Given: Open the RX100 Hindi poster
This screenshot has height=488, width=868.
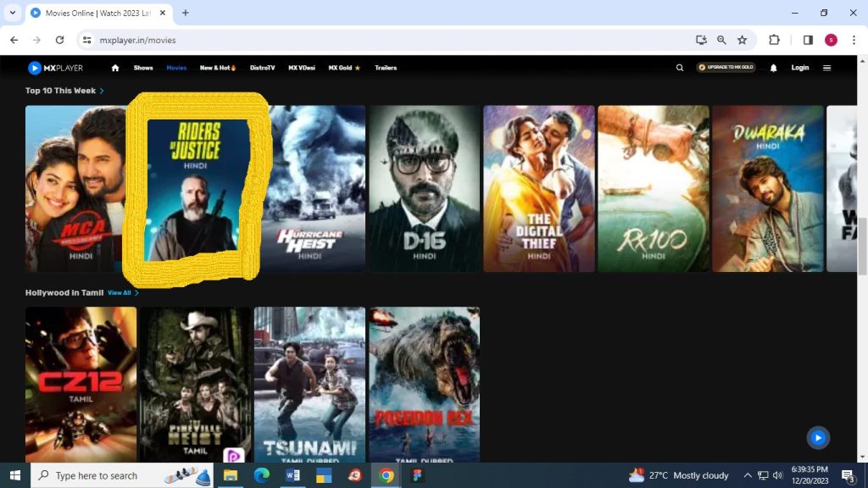Looking at the screenshot, I should [654, 189].
